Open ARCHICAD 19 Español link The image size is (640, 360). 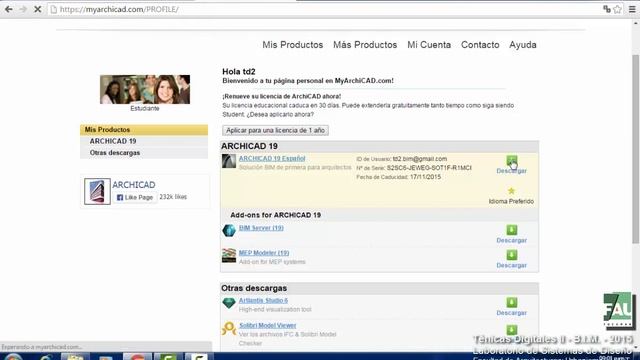point(272,158)
